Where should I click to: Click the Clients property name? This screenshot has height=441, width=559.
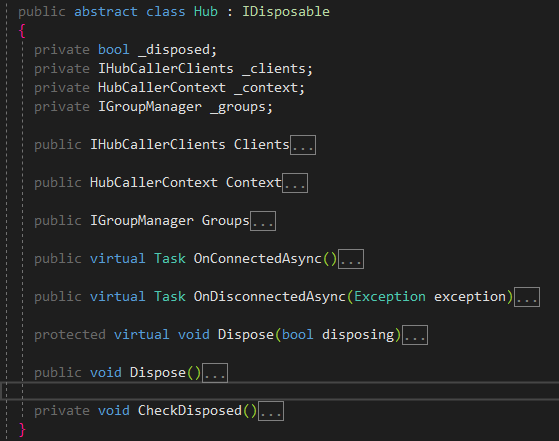[x=261, y=144]
